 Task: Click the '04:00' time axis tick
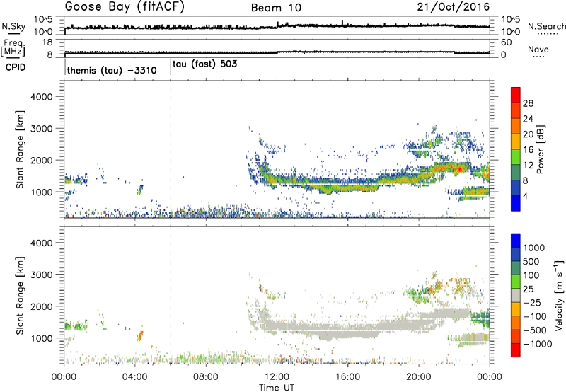pyautogui.click(x=134, y=377)
